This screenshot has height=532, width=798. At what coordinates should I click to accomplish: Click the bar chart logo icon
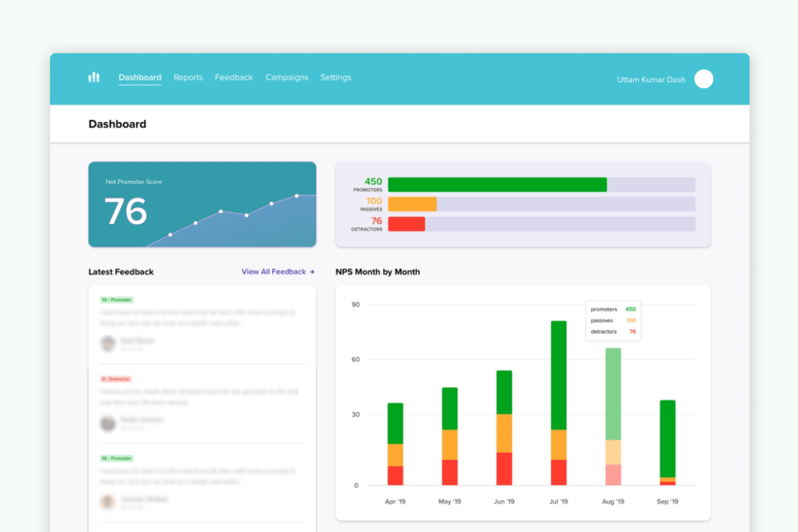point(93,77)
